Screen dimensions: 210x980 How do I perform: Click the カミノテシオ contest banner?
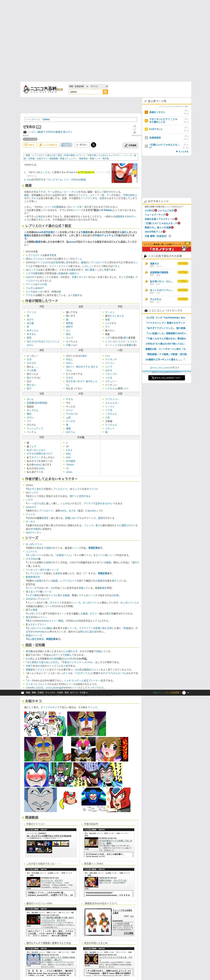coord(166,246)
